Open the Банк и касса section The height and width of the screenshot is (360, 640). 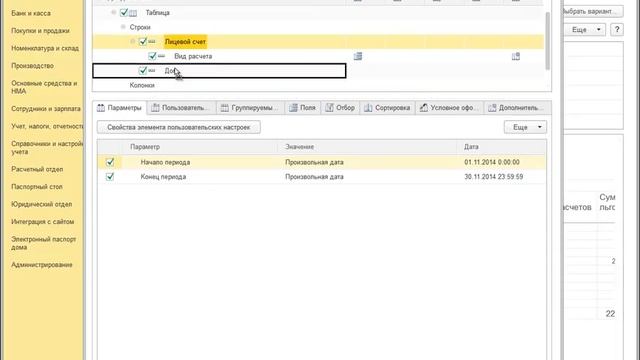[x=31, y=13]
